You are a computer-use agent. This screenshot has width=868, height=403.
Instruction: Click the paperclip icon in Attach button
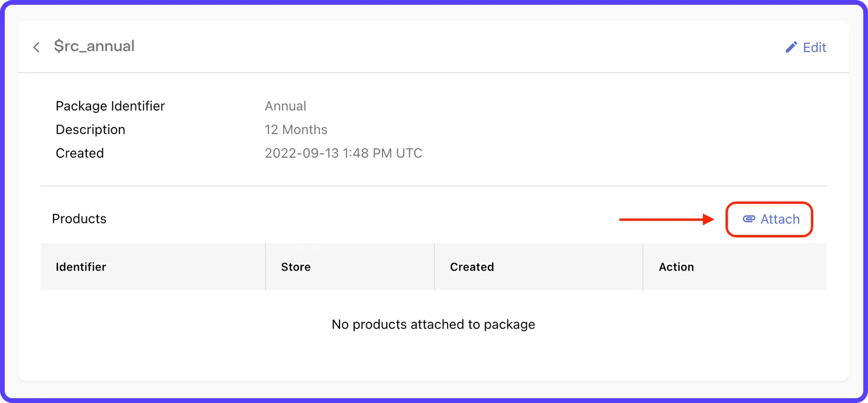tap(749, 219)
